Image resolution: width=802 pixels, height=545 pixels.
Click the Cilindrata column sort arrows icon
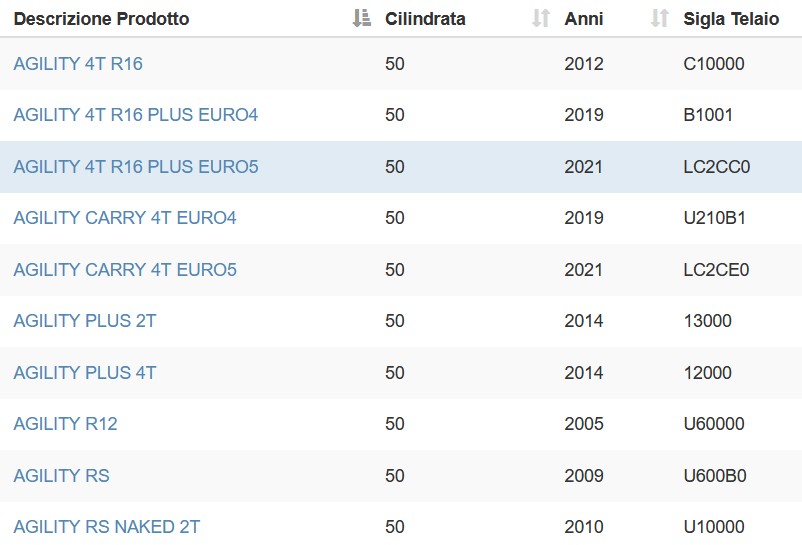coord(541,18)
